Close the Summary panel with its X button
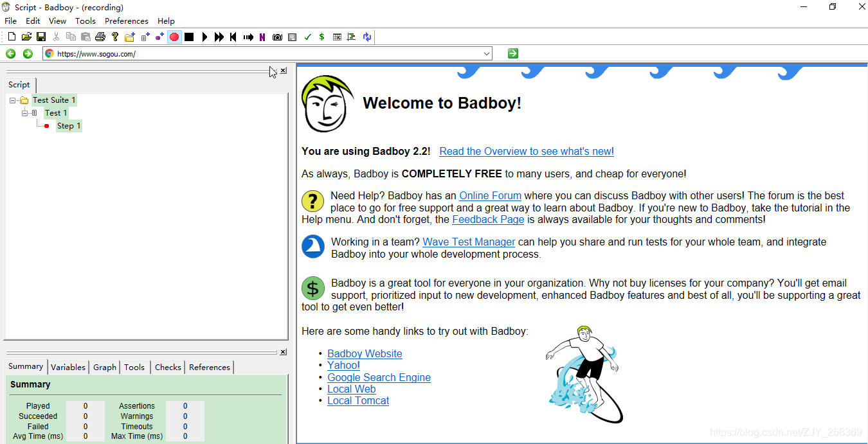 [283, 352]
